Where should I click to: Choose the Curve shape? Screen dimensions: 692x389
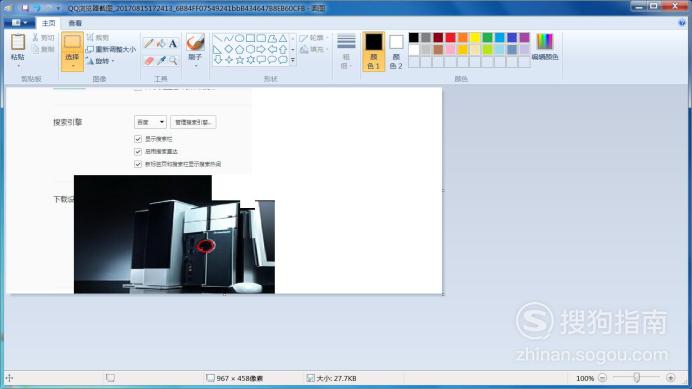(x=229, y=38)
